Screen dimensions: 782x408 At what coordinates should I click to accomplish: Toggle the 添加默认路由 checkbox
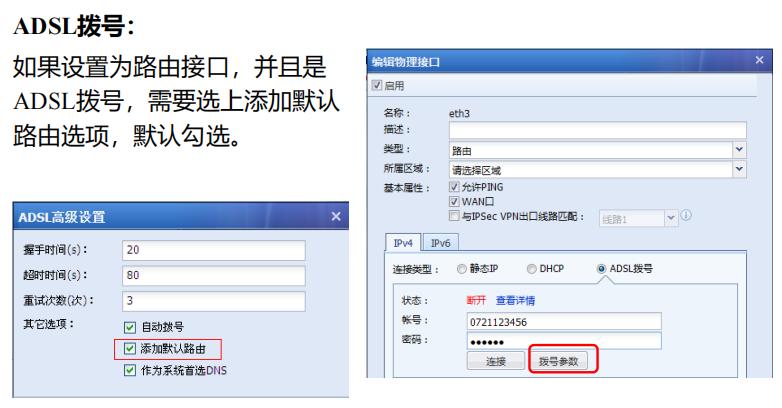130,349
